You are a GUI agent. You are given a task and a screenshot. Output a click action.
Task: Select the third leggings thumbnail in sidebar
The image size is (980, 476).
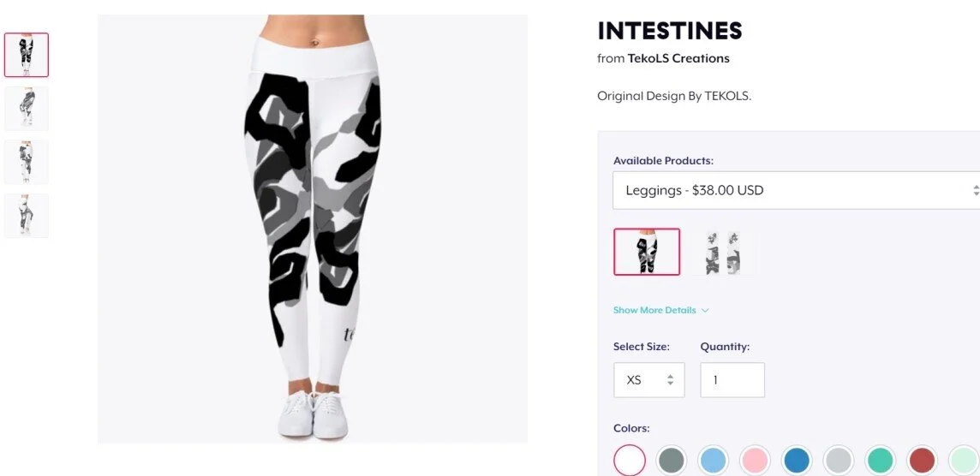pyautogui.click(x=27, y=163)
